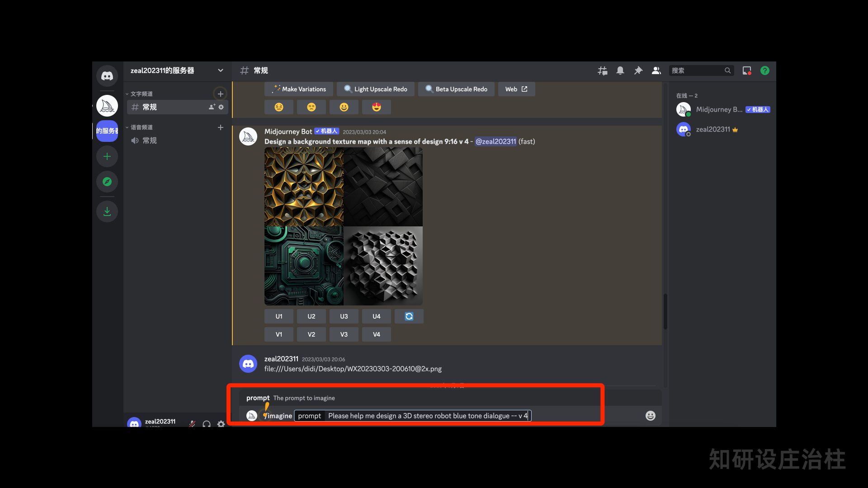
Task: Toggle the member list icon
Action: coord(656,70)
